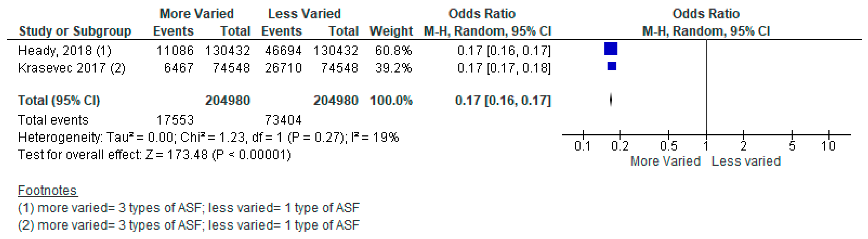
Task: Click the 39.2% weight value
Action: pyautogui.click(x=393, y=68)
